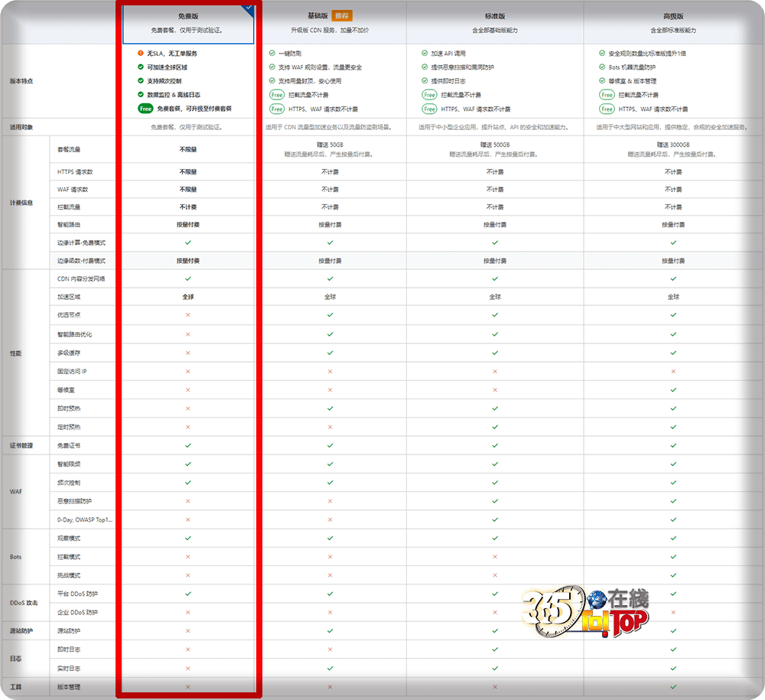Click 高级版's 按量付费 in 智能路由 row
The image size is (765, 700).
(673, 224)
